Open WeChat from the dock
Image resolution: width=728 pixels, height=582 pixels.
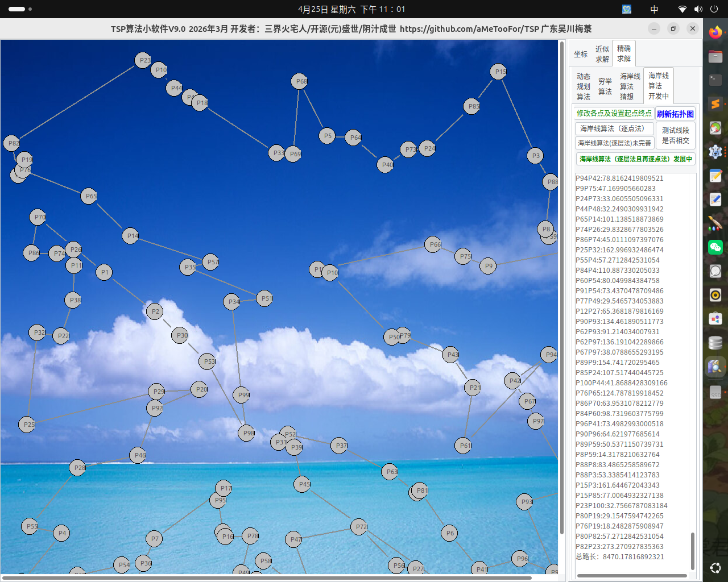[x=715, y=247]
